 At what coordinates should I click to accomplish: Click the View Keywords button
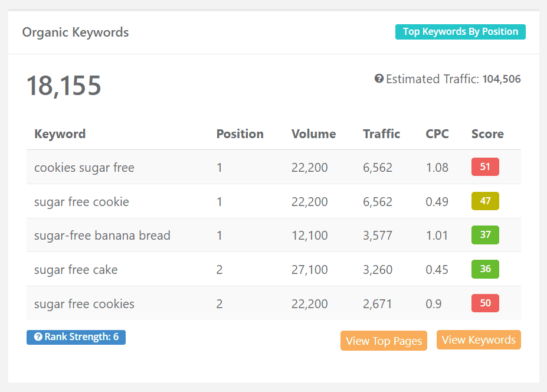point(479,339)
